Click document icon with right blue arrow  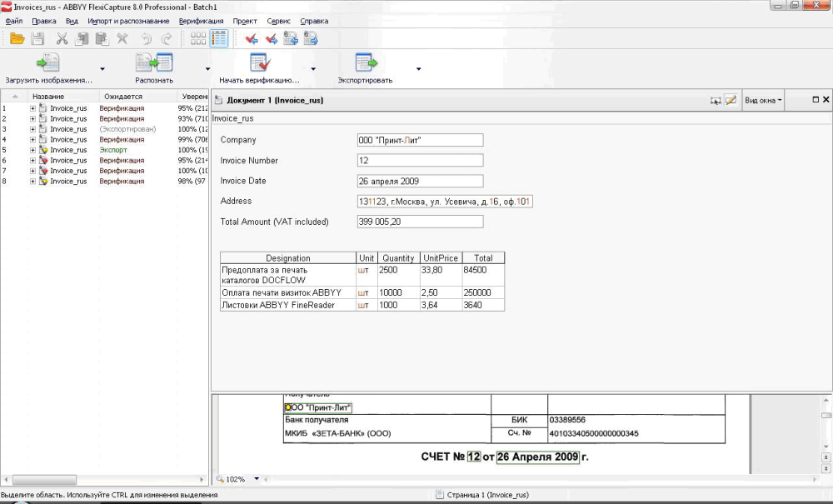point(311,39)
